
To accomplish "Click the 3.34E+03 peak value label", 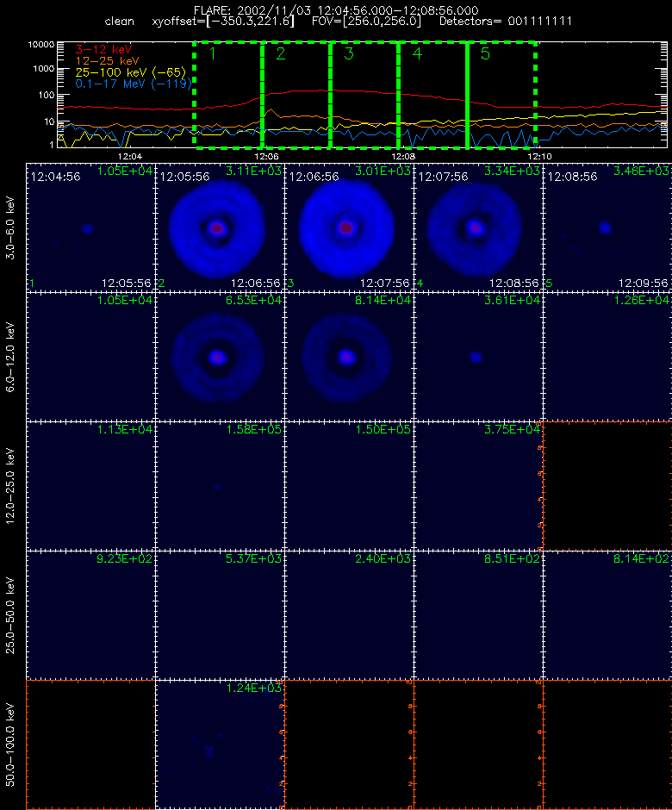I will (512, 171).
